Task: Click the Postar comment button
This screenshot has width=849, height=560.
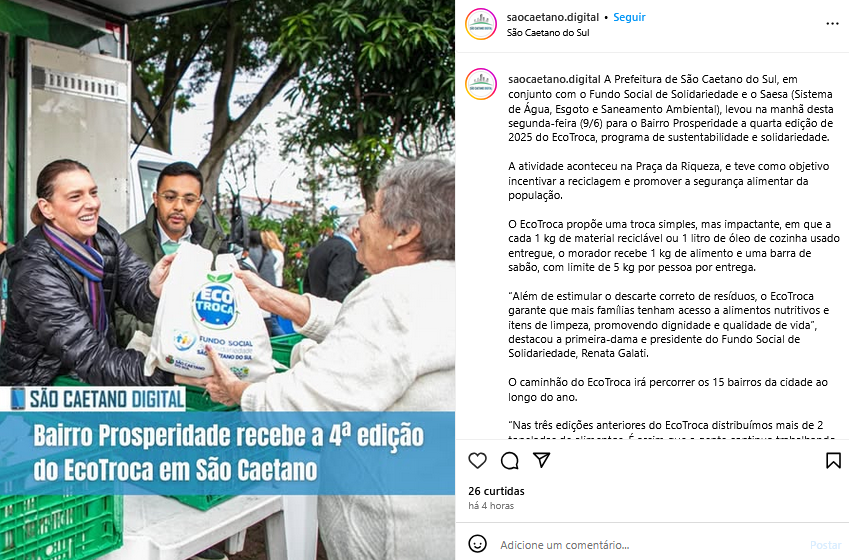Action: pyautogui.click(x=825, y=545)
